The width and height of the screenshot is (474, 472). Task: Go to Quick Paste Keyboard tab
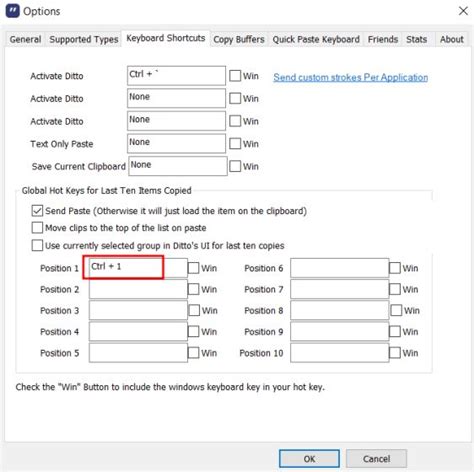[316, 39]
